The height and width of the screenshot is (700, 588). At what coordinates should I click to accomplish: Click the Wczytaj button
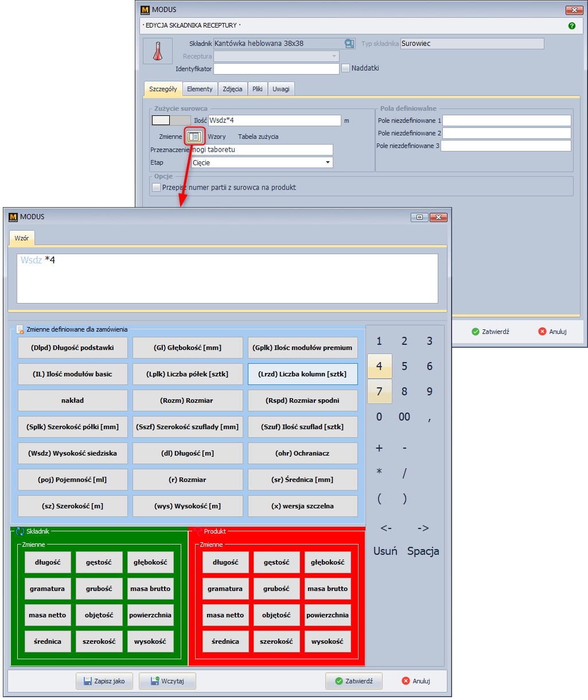coord(168,681)
